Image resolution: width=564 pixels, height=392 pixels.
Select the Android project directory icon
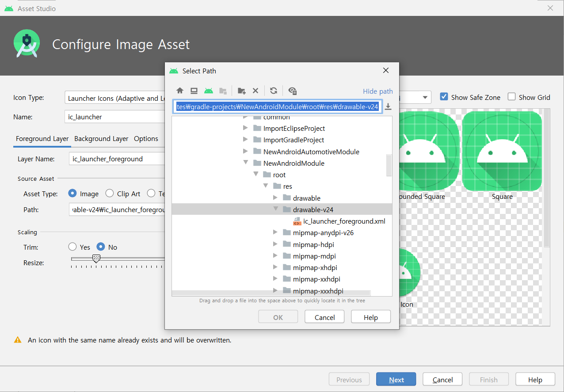coord(209,91)
